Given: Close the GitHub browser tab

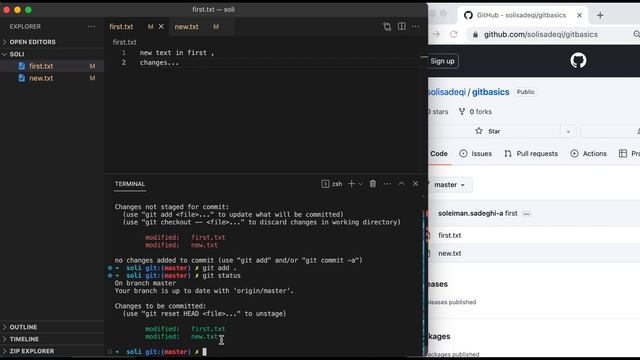Looking at the screenshot, I should click(x=580, y=15).
